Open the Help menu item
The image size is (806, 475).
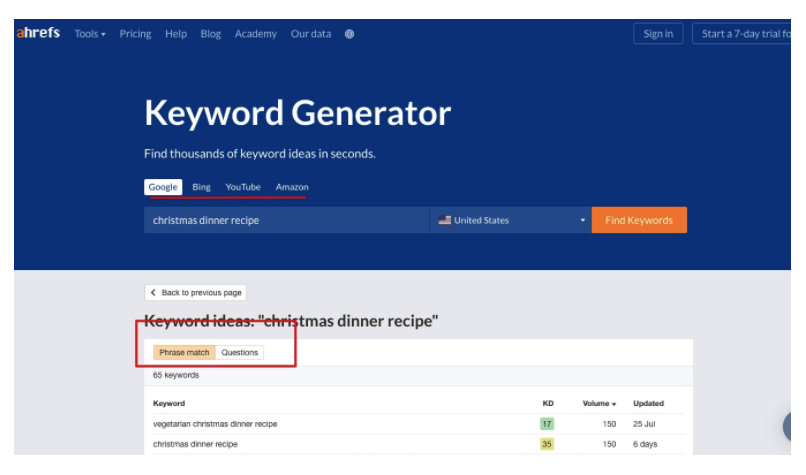(x=176, y=34)
